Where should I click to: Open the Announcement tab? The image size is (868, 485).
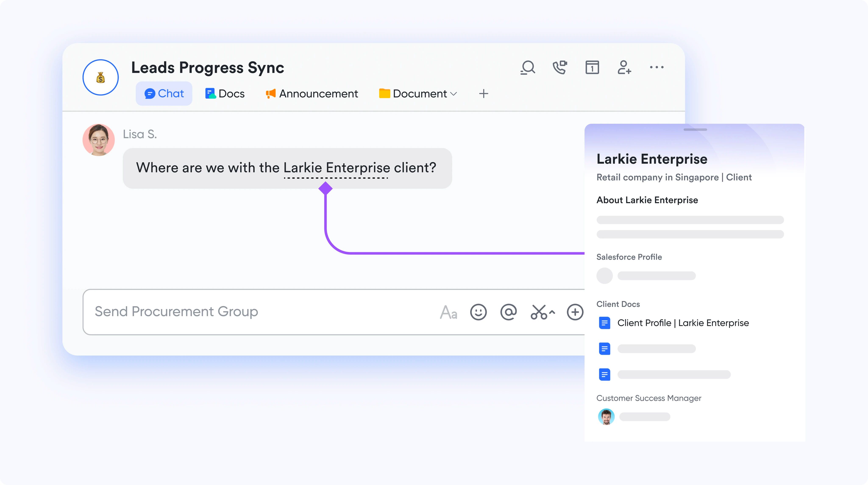[x=311, y=93]
